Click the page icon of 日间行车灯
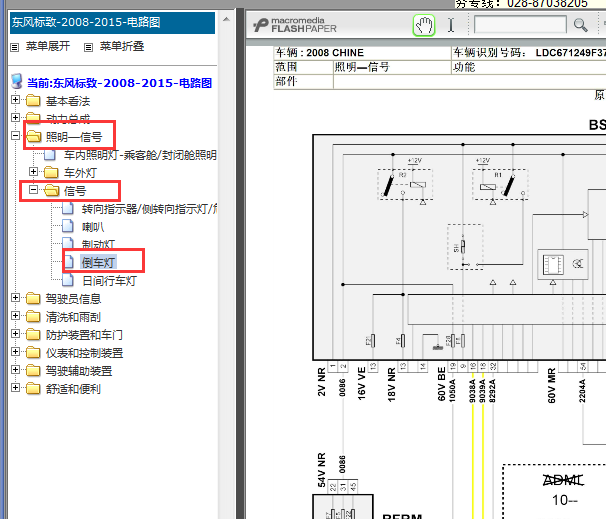606x519 pixels. coord(68,280)
